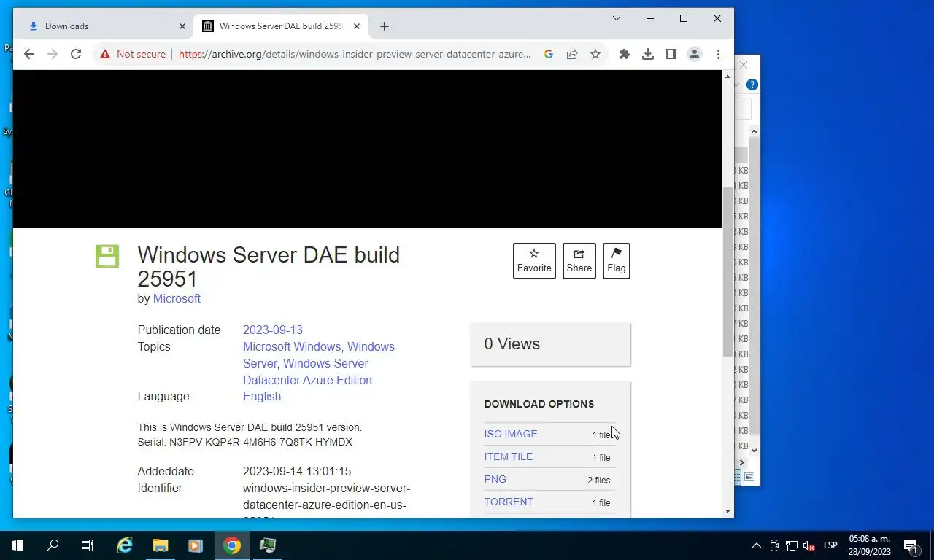Launch Internet Explorer from the taskbar
The image size is (934, 560).
(x=125, y=545)
